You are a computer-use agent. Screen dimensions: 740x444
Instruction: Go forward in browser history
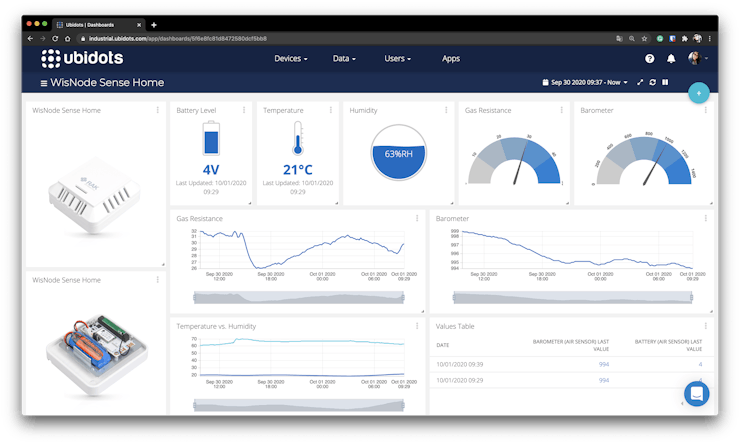(42, 39)
